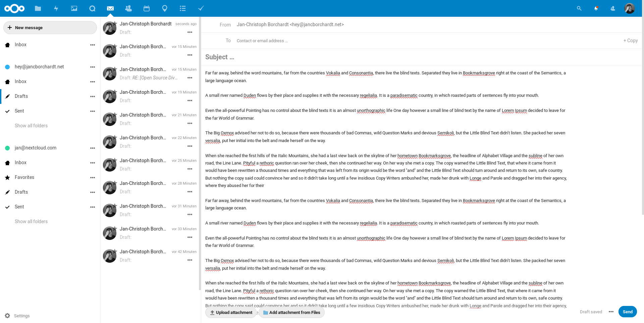Open the Files app icon

[x=38, y=8]
